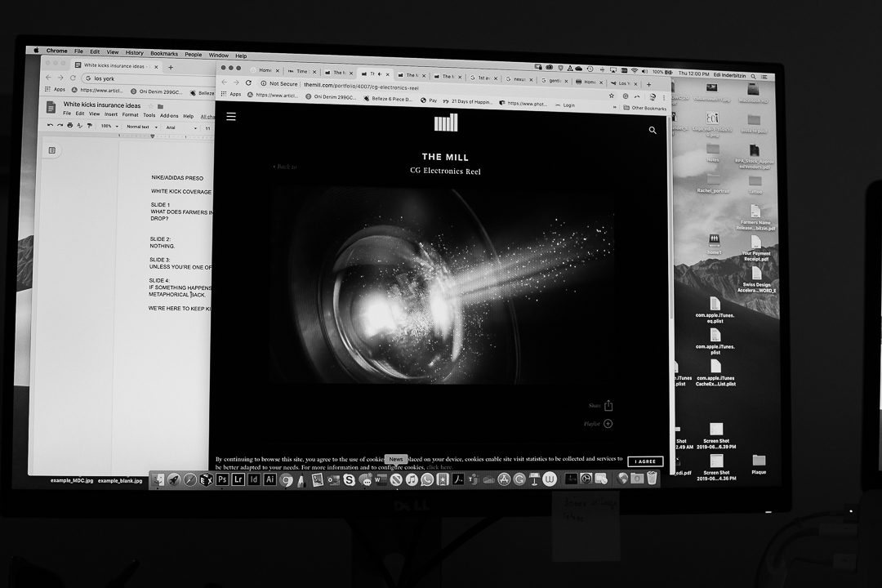This screenshot has width=882, height=588.
Task: Click the Share icon below the video
Action: click(608, 405)
